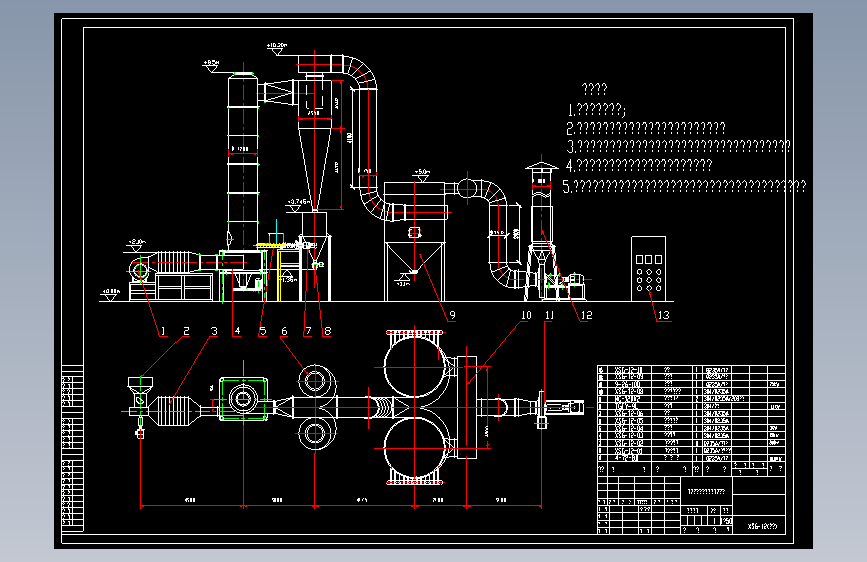Select the 1:50 scale cell
Image resolution: width=867 pixels, height=562 pixels.
pos(727,521)
